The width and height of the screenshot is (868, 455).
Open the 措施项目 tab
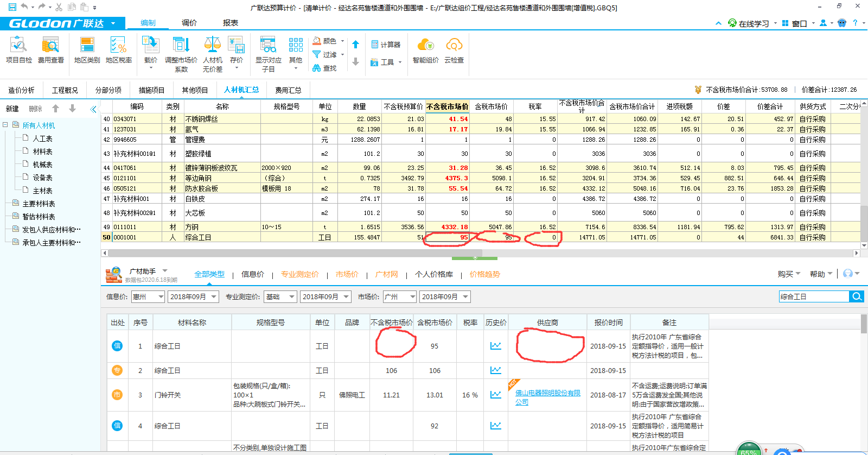[151, 90]
